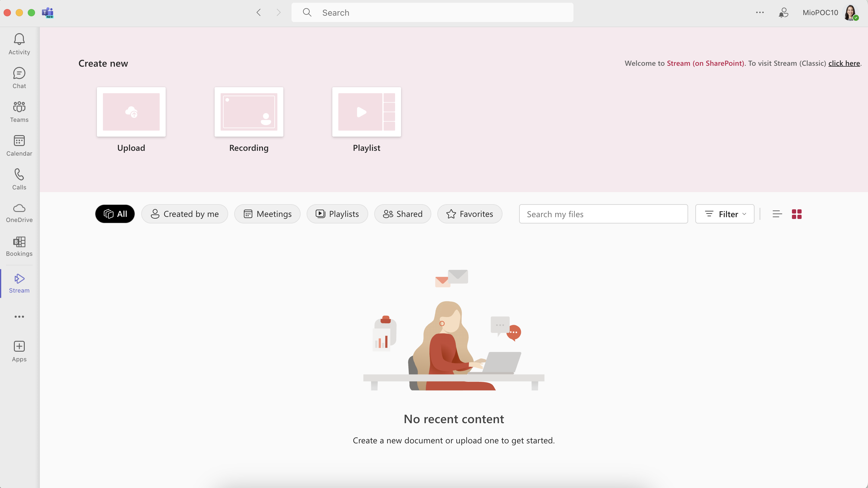Viewport: 868px width, 488px height.
Task: Open the Apps panel
Action: click(x=19, y=350)
